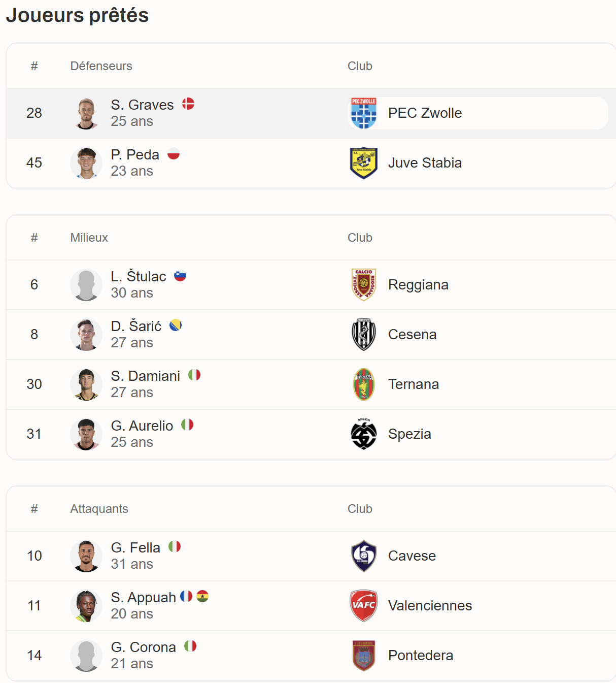Click the Cesena club crest
Screen dimensions: 616x683
click(x=364, y=335)
